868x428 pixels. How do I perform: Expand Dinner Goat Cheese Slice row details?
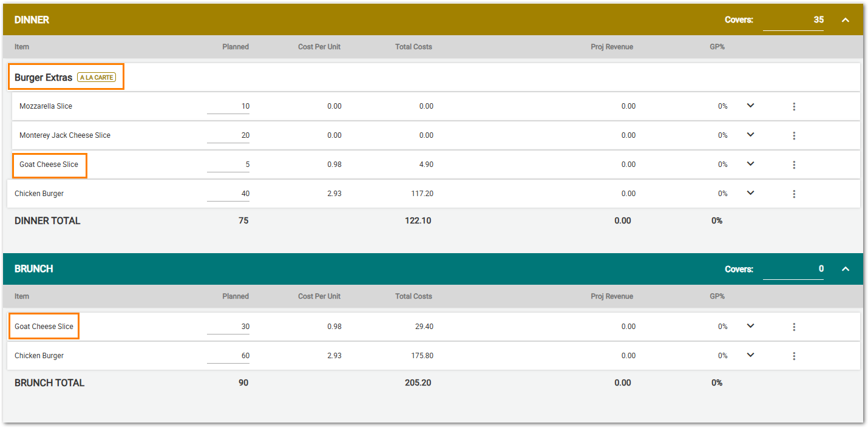pos(750,164)
